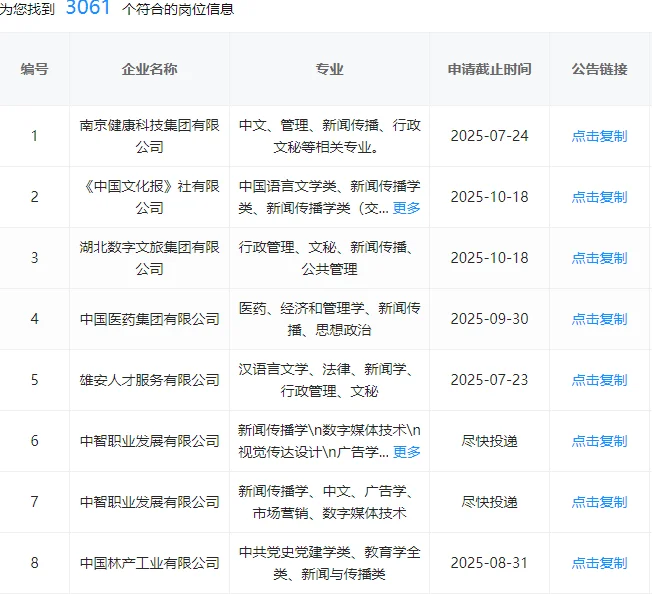This screenshot has width=652, height=594.
Task: Copy announcement link in row number 7
Action: (599, 502)
